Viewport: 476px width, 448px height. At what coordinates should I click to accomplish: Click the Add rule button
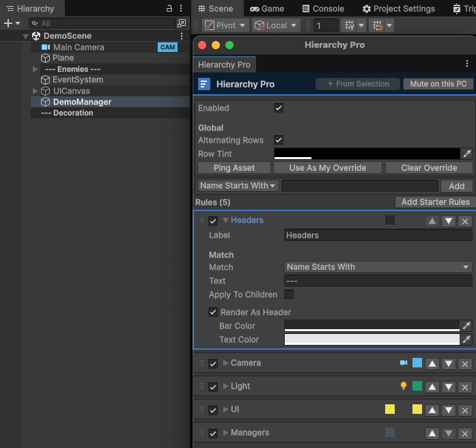click(457, 186)
